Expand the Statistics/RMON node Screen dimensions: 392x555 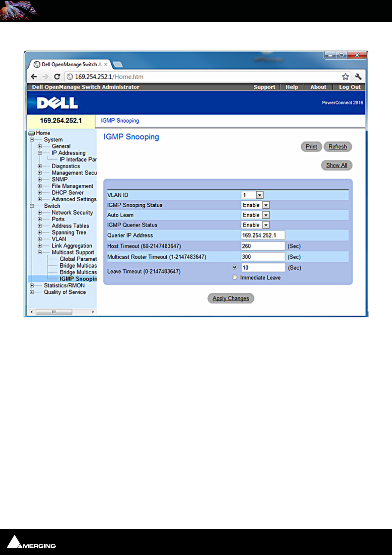(32, 285)
